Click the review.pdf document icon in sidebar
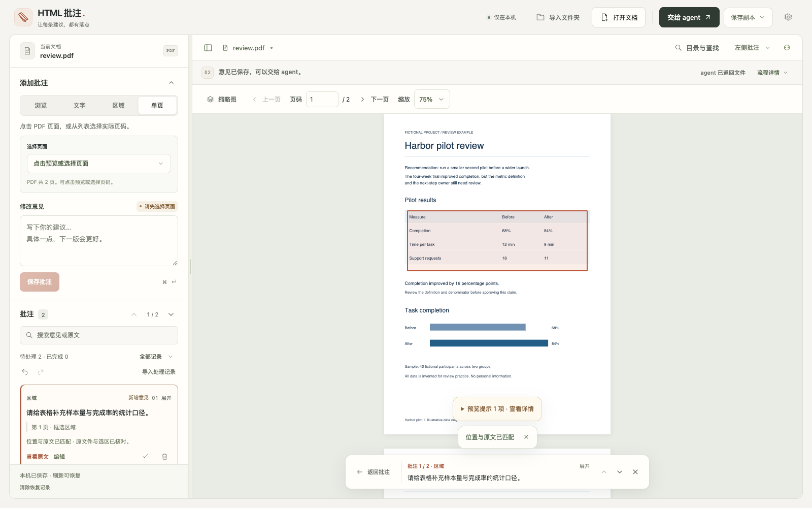812x508 pixels. click(27, 51)
